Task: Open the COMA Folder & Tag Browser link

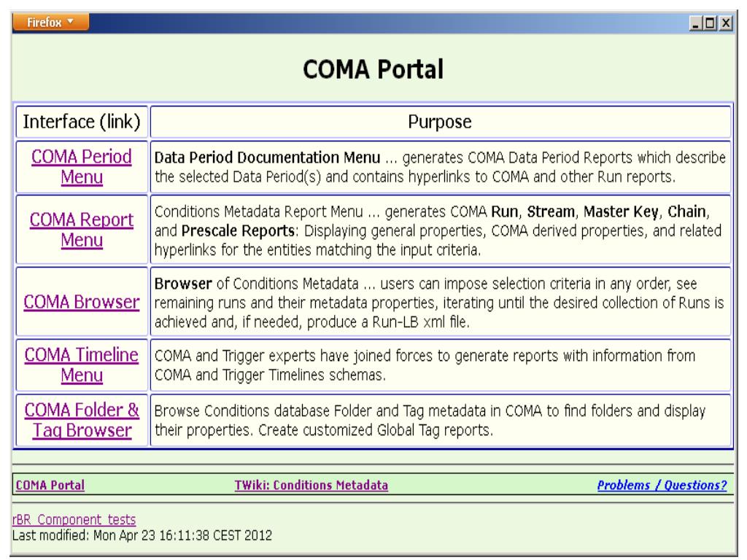Action: 82,420
